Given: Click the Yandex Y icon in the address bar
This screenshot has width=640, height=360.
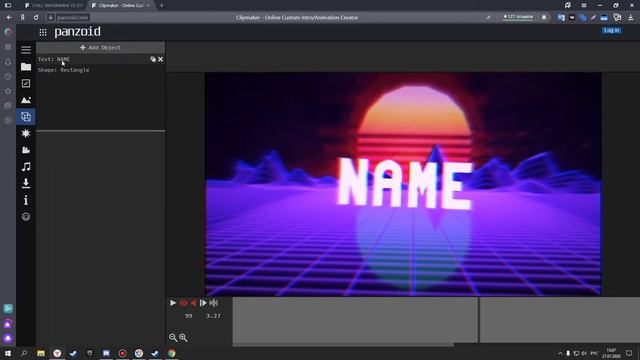Looking at the screenshot, I should (x=22, y=18).
